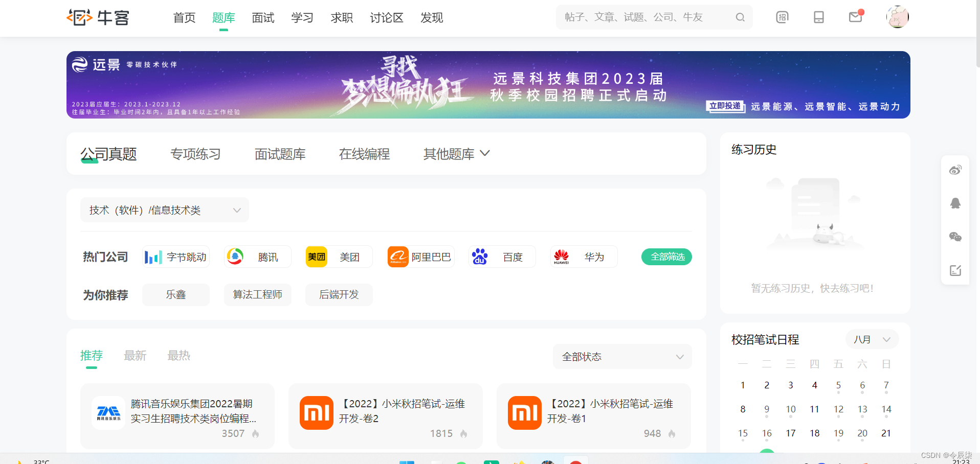The height and width of the screenshot is (464, 980).
Task: Click the search magnifier icon
Action: (740, 17)
